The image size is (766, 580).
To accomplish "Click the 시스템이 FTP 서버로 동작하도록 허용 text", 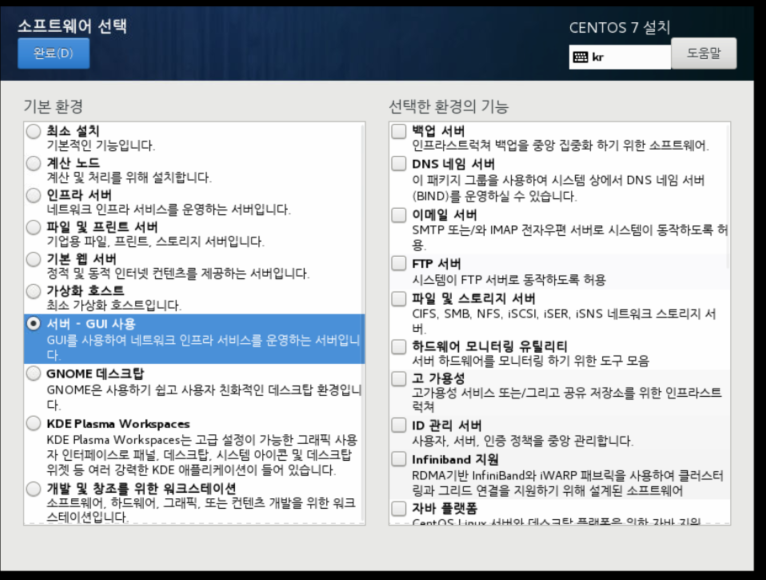I will tap(509, 280).
